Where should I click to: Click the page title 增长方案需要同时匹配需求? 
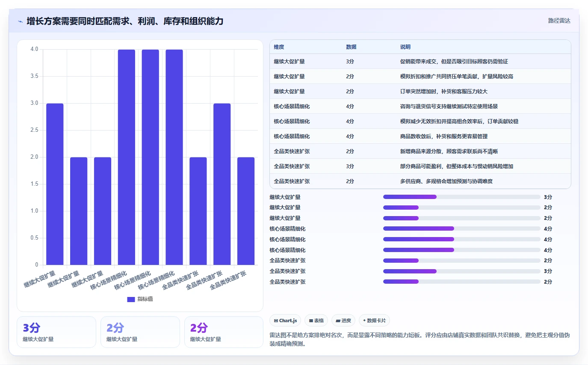[x=125, y=21]
